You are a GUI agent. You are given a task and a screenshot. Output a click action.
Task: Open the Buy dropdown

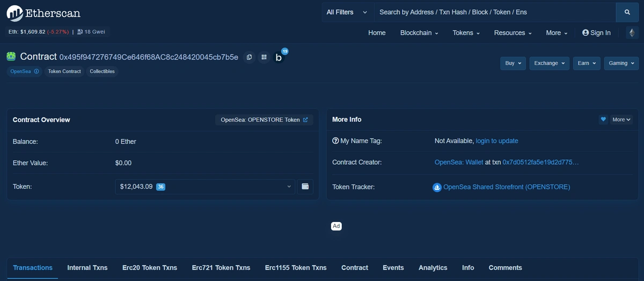pos(514,63)
